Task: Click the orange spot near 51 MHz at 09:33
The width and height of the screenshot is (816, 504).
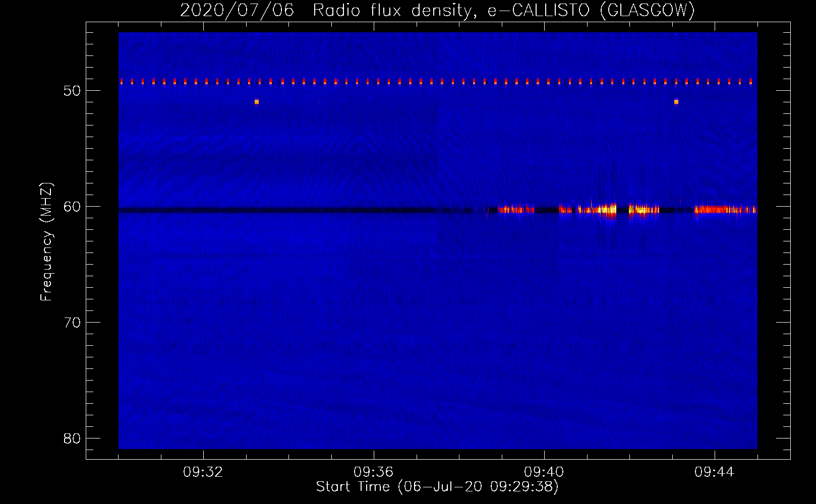Action: pos(257,102)
